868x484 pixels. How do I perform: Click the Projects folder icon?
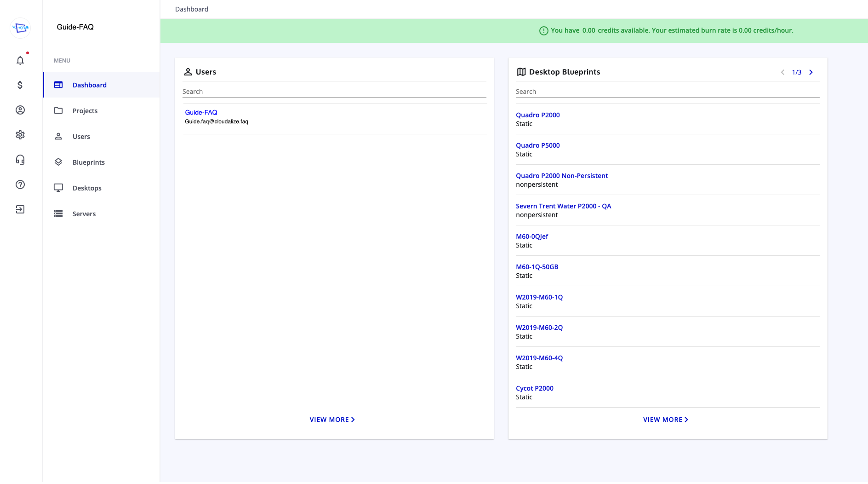click(58, 110)
